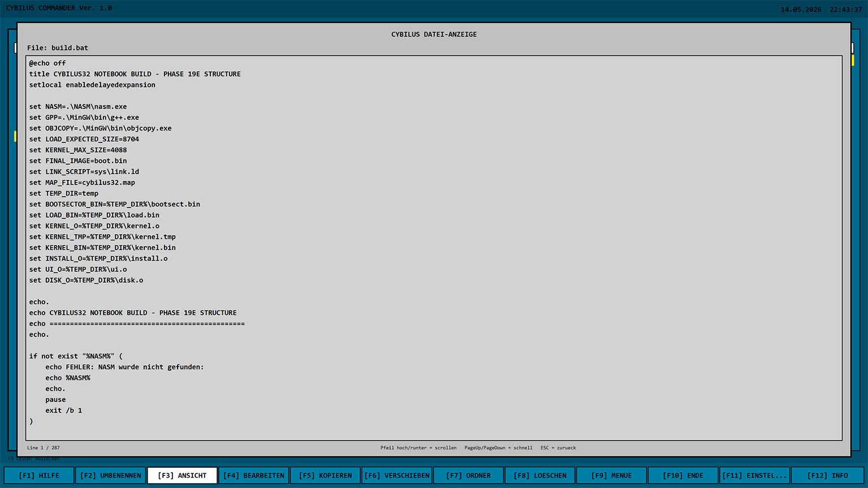
Task: Click 'File: build.bat' label
Action: [x=58, y=48]
